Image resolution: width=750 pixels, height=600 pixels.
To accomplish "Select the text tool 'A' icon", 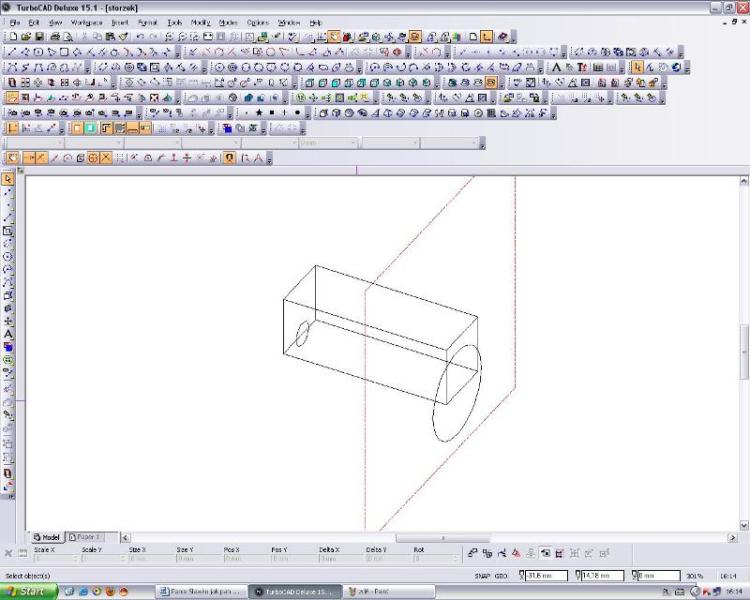I will coord(8,334).
